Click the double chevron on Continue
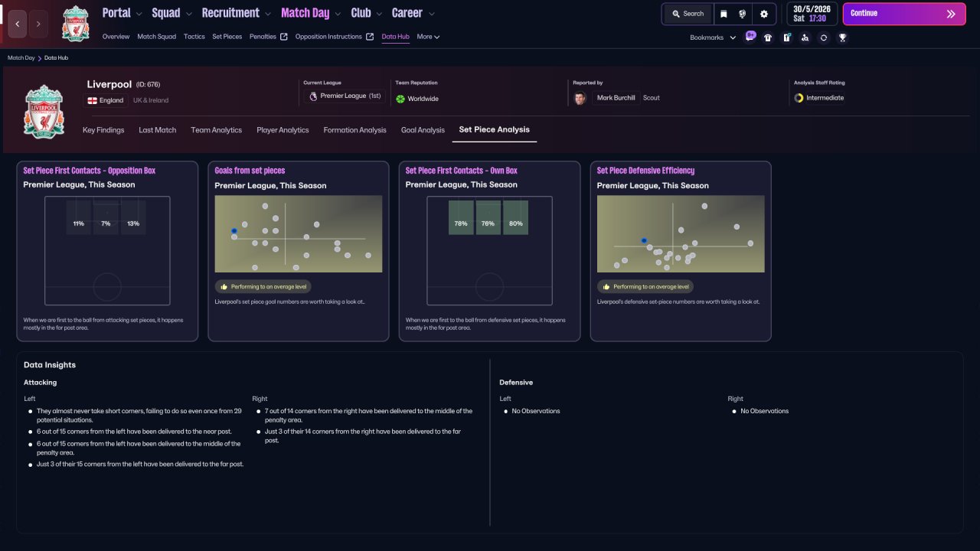The width and height of the screenshot is (980, 551). coord(951,14)
